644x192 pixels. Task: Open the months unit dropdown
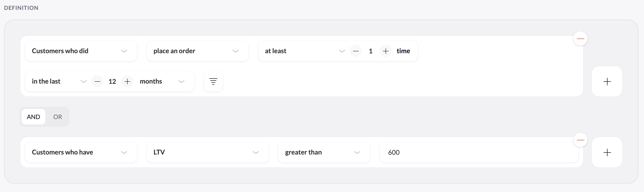point(162,81)
